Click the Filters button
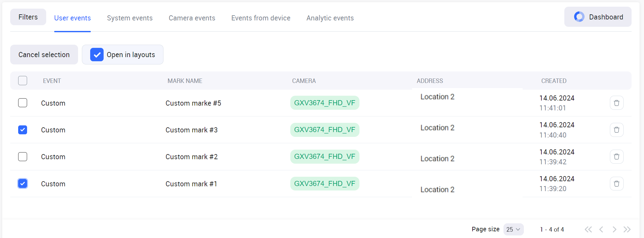The height and width of the screenshot is (238, 644). (28, 17)
